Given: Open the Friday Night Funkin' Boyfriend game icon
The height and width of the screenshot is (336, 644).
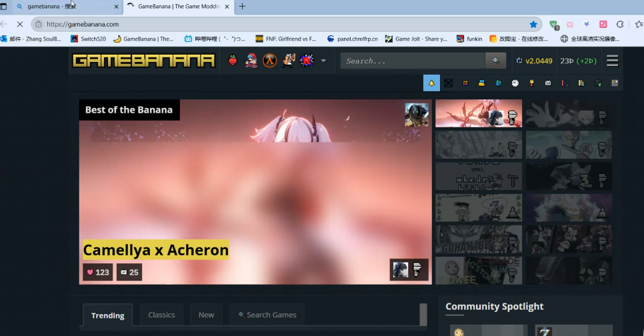Looking at the screenshot, I should tap(251, 61).
